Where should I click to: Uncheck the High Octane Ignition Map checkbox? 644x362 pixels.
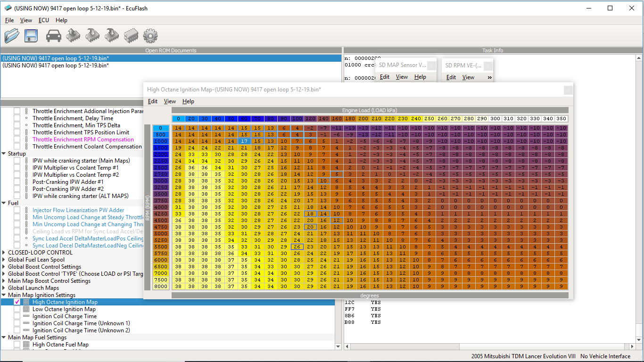tap(17, 302)
